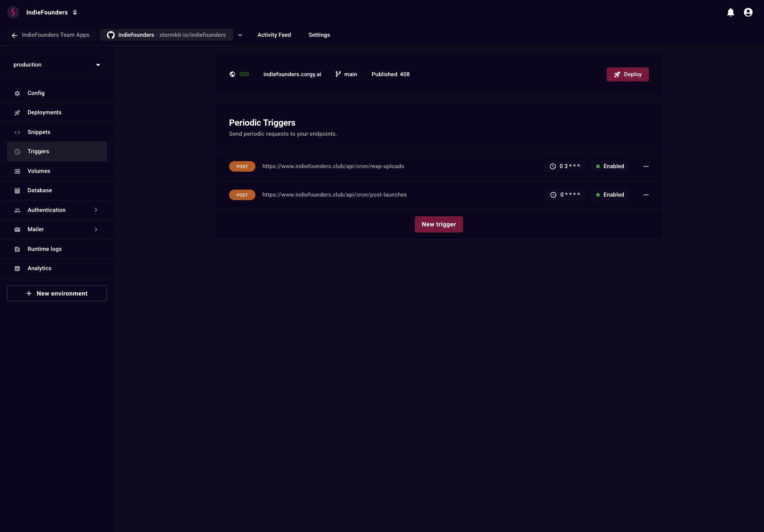Click the Periodic Triggers heading
The width and height of the screenshot is (764, 532).
(x=262, y=123)
